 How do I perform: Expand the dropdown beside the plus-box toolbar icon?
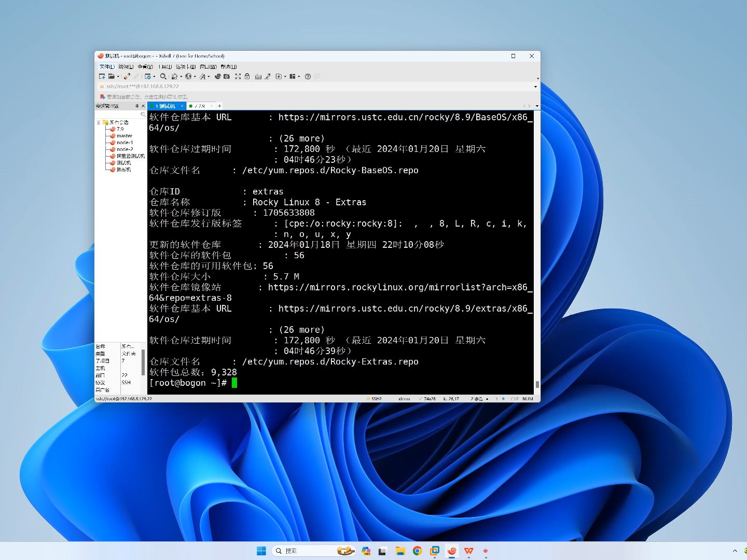click(x=285, y=77)
